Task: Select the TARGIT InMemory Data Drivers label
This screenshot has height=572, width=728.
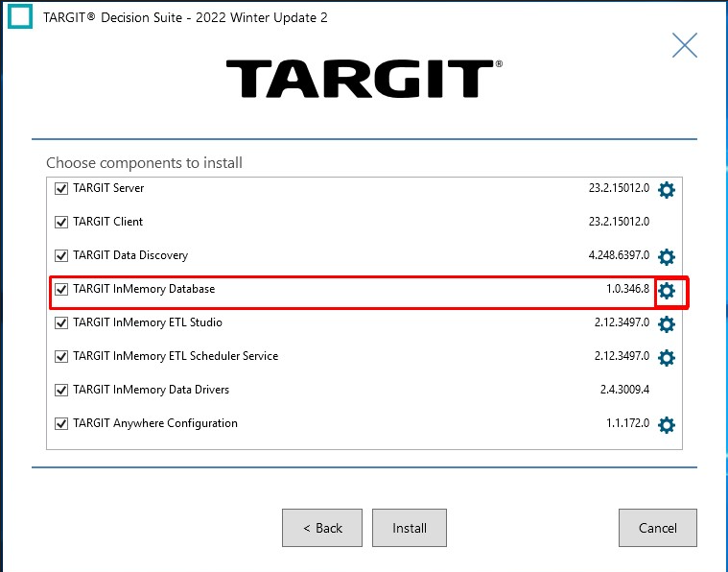Action: [x=151, y=390]
